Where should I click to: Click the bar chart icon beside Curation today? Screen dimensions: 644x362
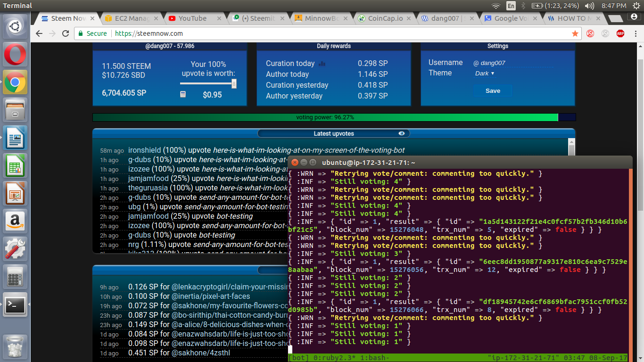[x=322, y=63]
